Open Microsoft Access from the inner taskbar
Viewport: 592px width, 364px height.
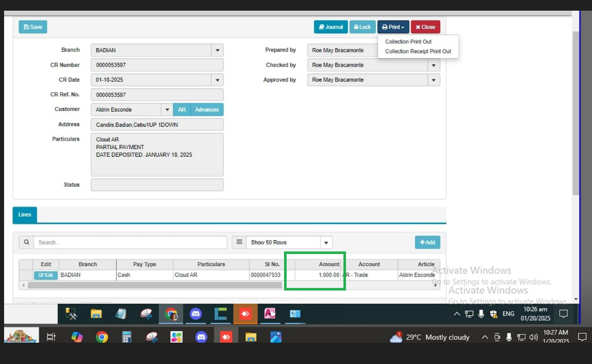point(270,314)
